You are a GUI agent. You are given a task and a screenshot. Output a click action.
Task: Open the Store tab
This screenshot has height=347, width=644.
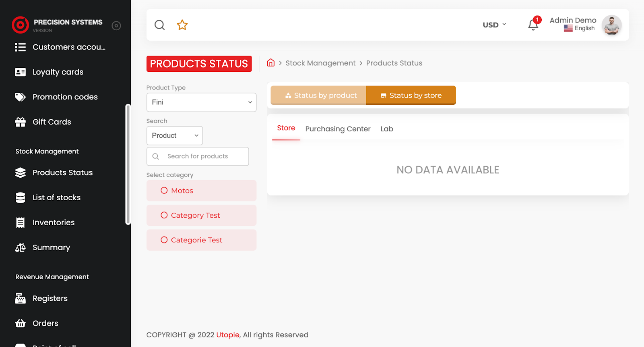coord(286,128)
